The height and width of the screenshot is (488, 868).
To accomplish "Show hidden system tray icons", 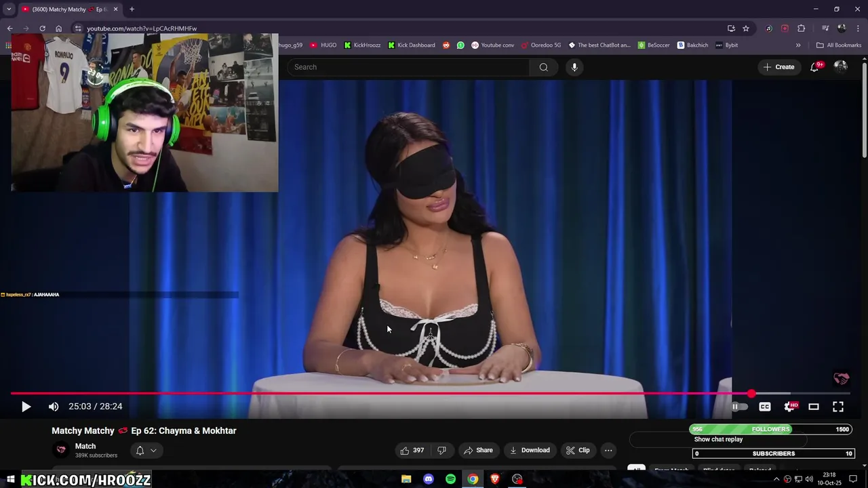I will (x=776, y=479).
